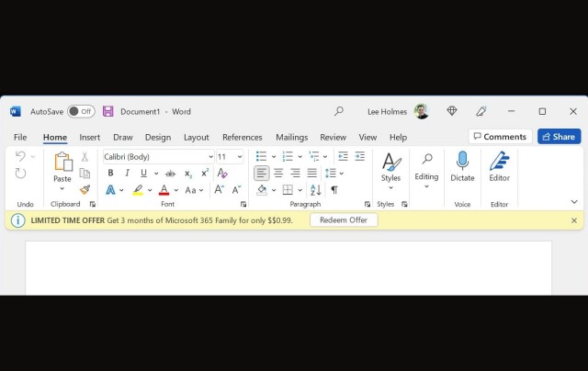Click the Cut scissors icon
Screen dimensions: 588x371
(85, 157)
